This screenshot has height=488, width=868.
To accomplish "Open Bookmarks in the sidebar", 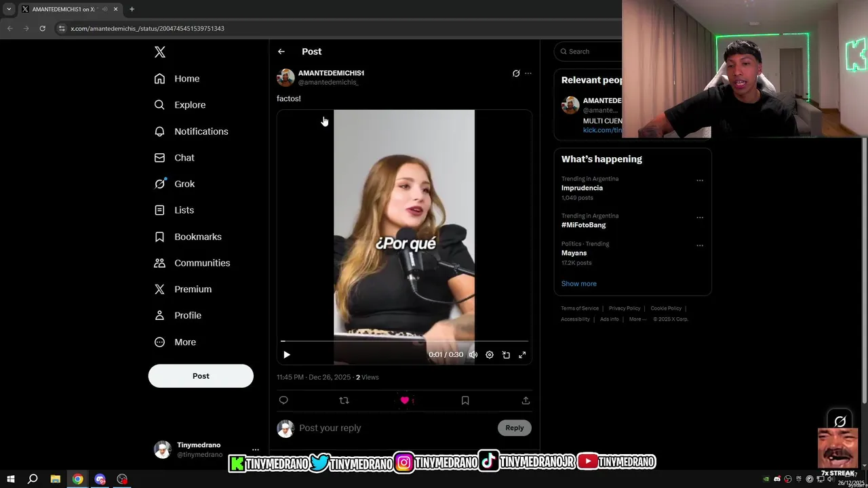I will [x=188, y=237].
